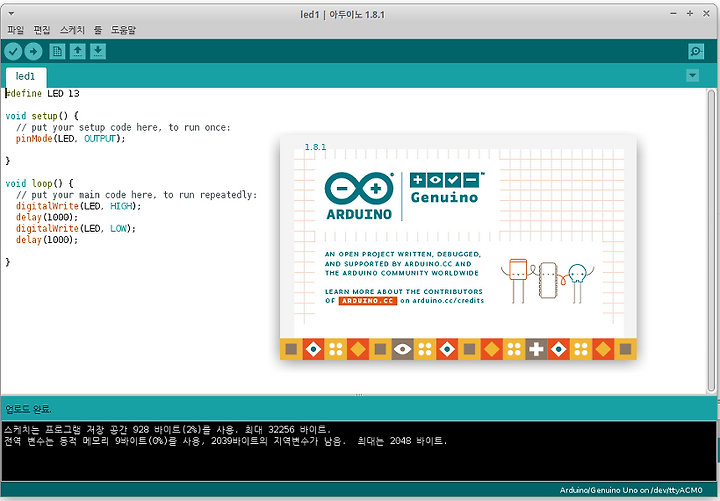Image resolution: width=720 pixels, height=501 pixels.
Task: Click the console divider grip dots
Action: 359,394
